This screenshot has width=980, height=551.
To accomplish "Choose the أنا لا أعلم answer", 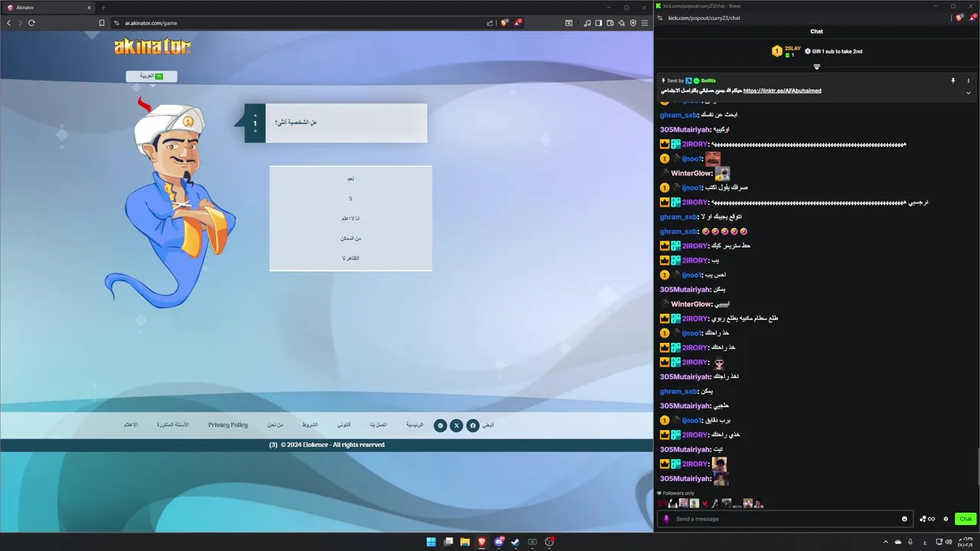I will point(351,218).
